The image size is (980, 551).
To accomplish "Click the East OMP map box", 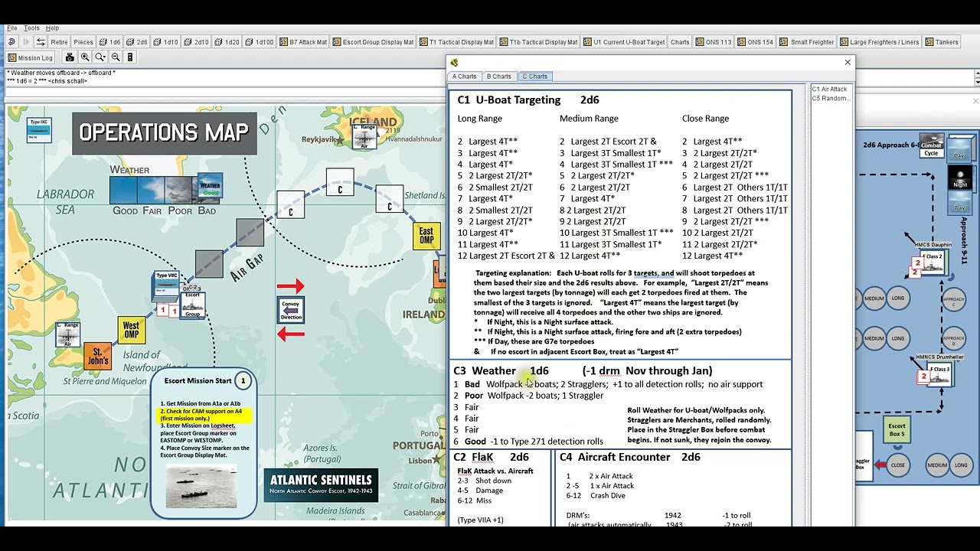I will [x=426, y=235].
